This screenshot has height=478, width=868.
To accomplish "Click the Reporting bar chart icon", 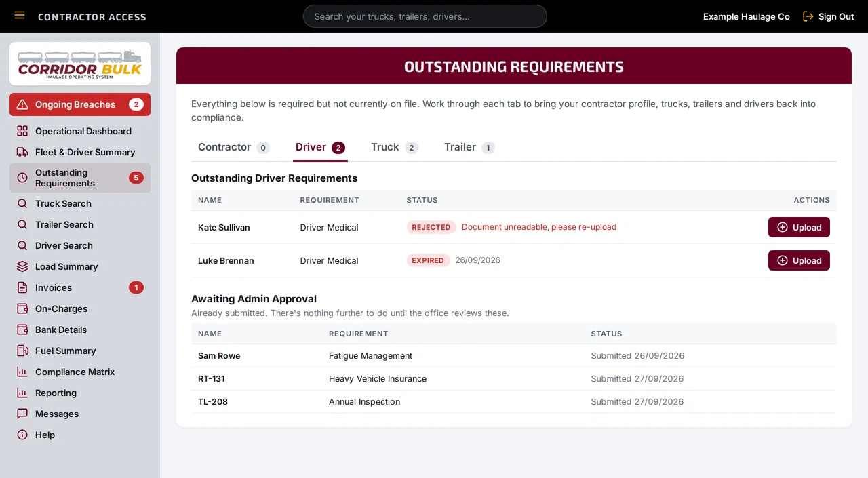I will point(22,393).
